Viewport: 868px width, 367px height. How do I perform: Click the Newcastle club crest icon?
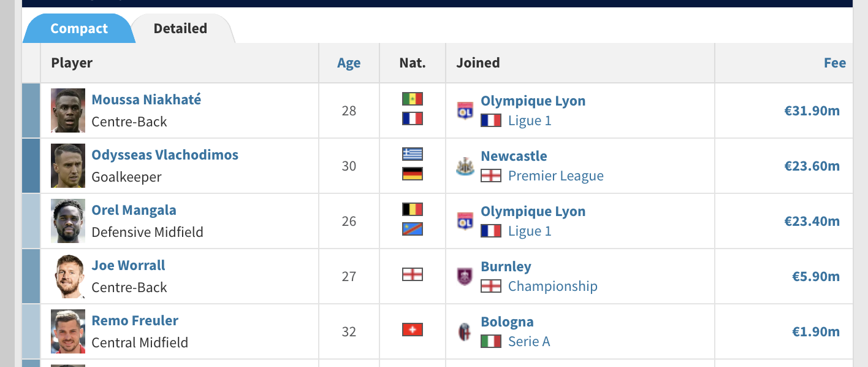point(465,166)
